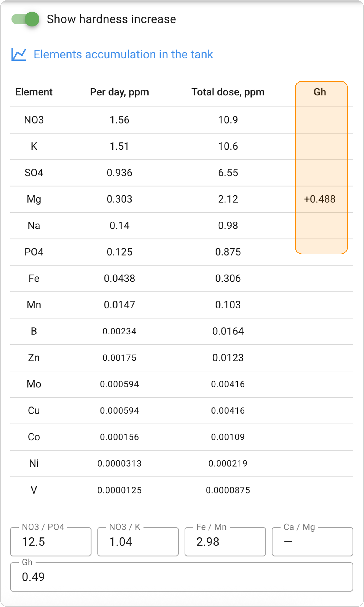
Task: Click the Fe / Mn ratio field
Action: coord(225,541)
